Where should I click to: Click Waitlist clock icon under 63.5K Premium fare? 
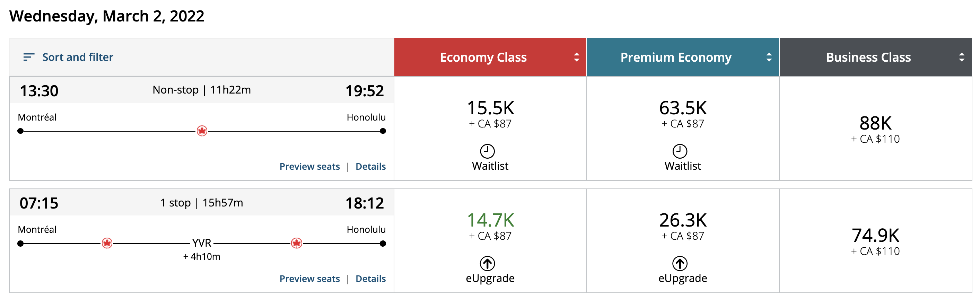pyautogui.click(x=680, y=151)
